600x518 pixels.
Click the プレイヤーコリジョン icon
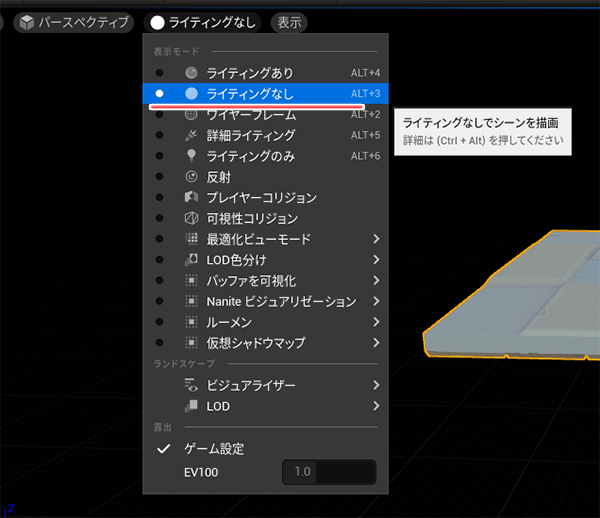coord(192,198)
